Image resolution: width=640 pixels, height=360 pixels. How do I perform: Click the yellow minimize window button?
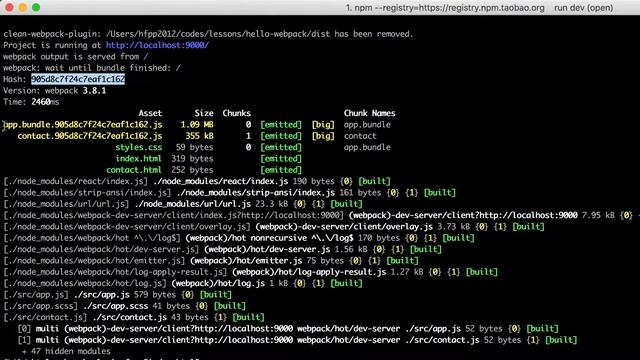tap(22, 7)
